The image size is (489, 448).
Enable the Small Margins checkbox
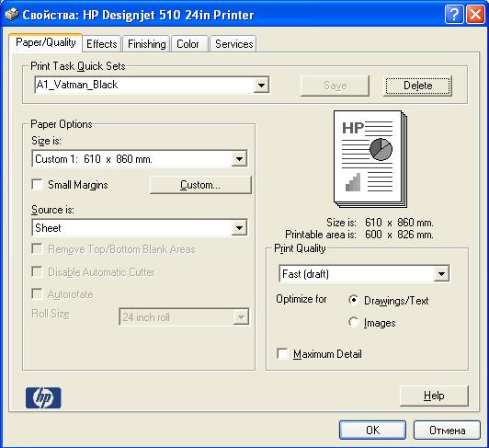tap(38, 184)
